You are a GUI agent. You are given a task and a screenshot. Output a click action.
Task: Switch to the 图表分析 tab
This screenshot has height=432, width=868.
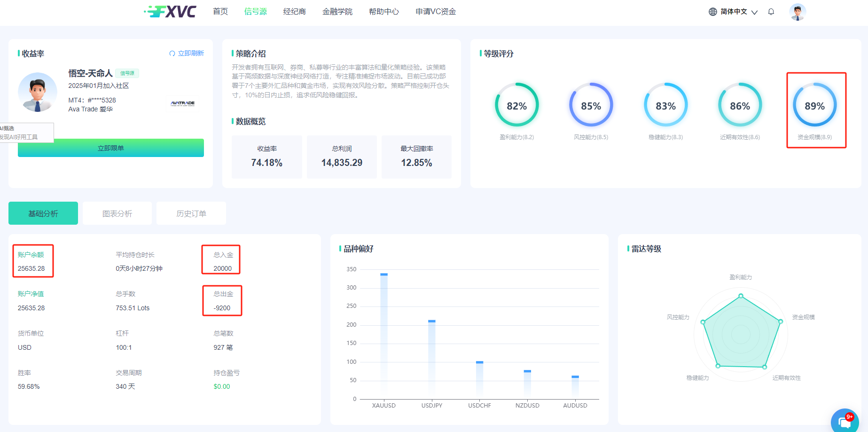pos(117,213)
